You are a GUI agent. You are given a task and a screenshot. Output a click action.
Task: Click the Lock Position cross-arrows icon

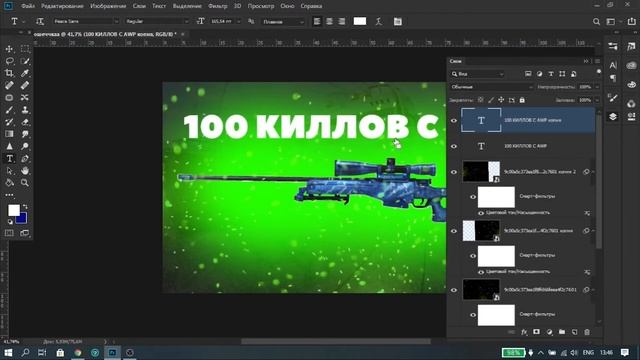click(x=501, y=100)
